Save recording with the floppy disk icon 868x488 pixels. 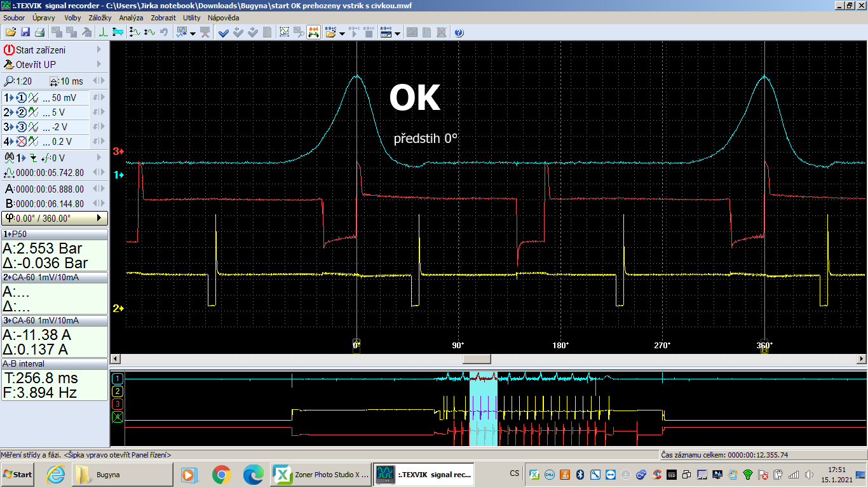tap(25, 32)
